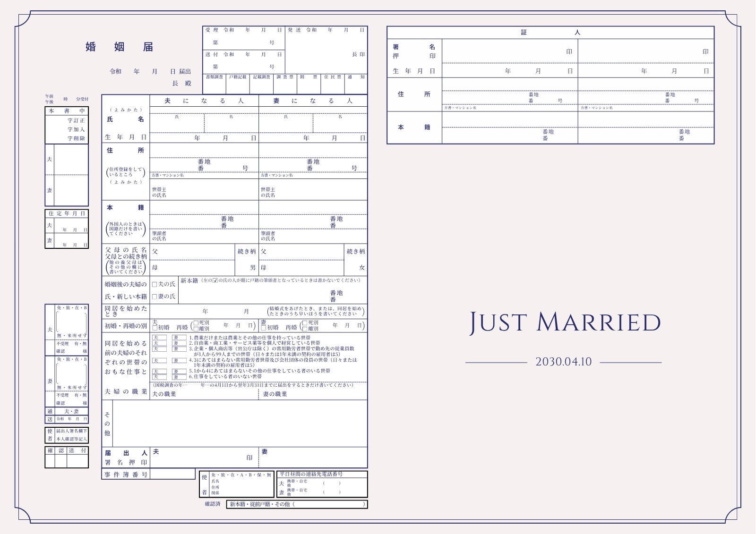756x534 pixels.
Task: Click the date 2030.04.10
Action: [x=563, y=362]
